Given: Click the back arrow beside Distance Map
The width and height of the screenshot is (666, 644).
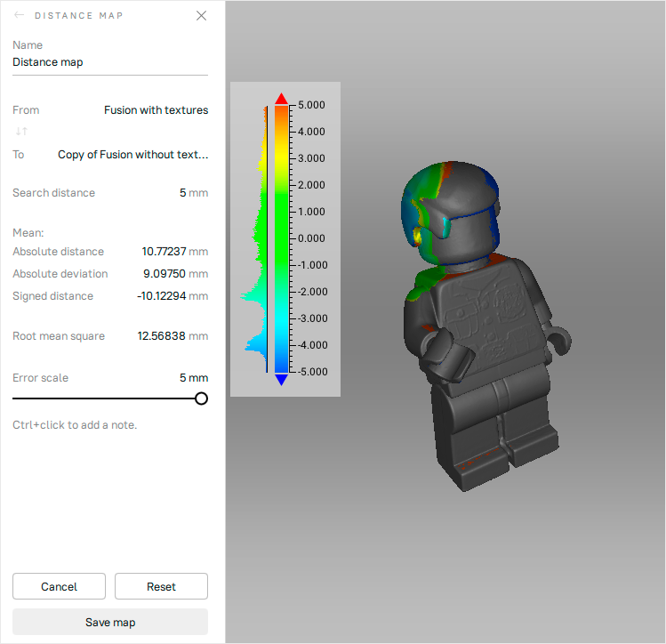Looking at the screenshot, I should pyautogui.click(x=19, y=15).
